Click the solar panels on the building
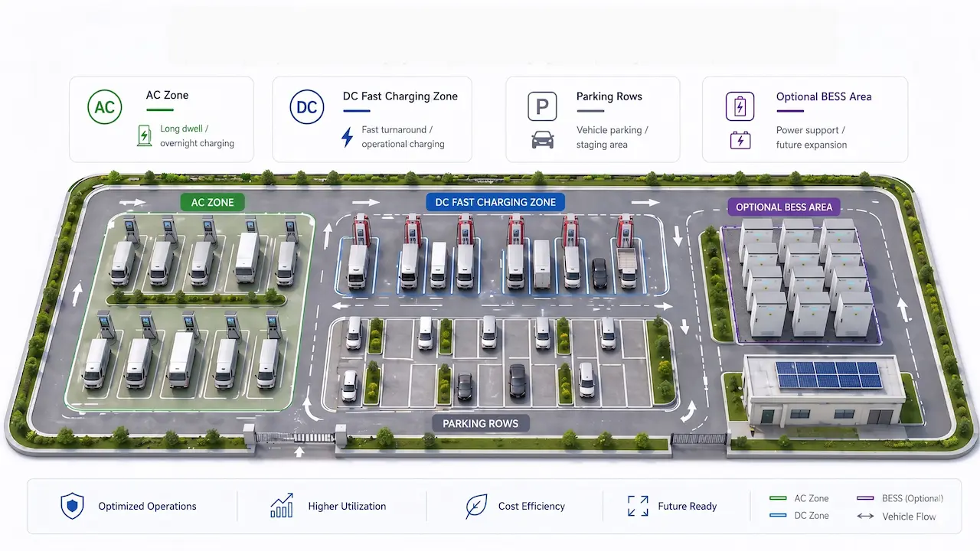Image resolution: width=980 pixels, height=551 pixels. [x=828, y=375]
